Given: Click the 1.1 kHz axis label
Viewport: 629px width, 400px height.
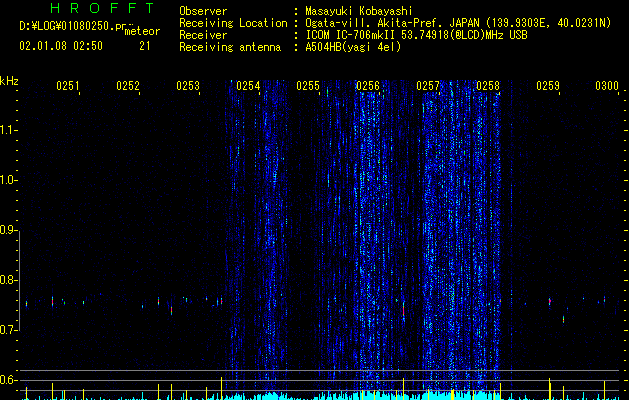Looking at the screenshot, I should coord(8,130).
